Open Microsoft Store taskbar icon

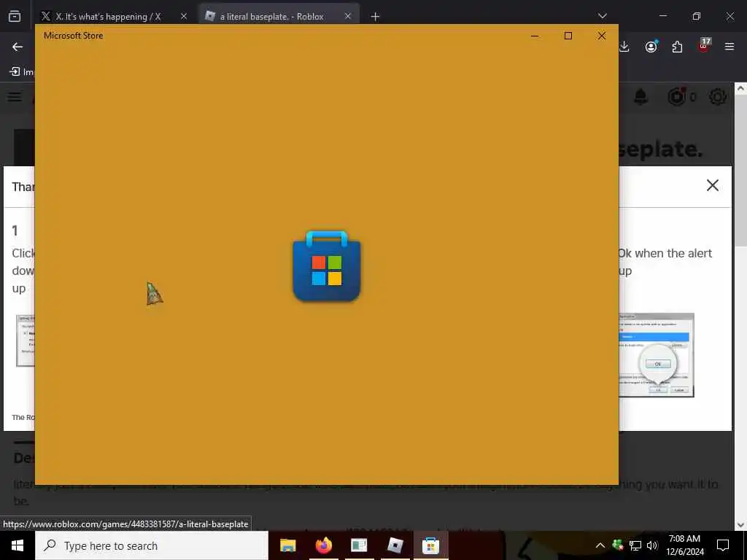click(430, 545)
